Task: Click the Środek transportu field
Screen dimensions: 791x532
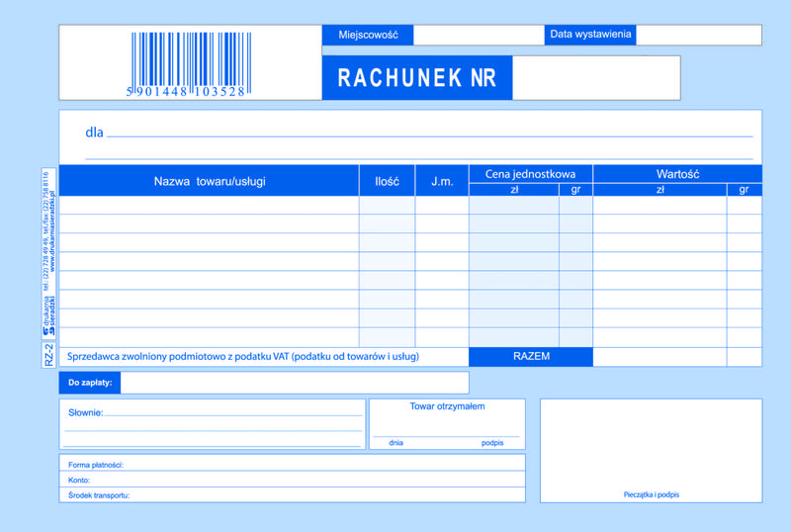Action: (x=326, y=494)
